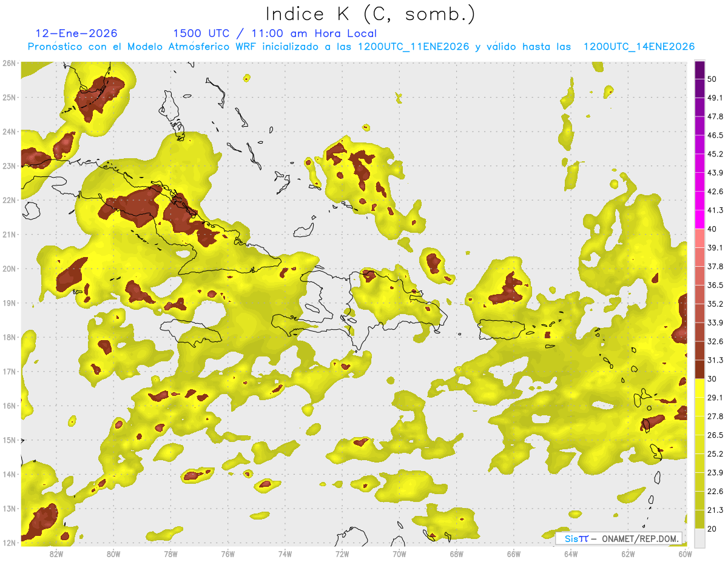Click the salmon pink colorbar segment between 39.1 and 40
The width and height of the screenshot is (728, 562).
pos(699,238)
